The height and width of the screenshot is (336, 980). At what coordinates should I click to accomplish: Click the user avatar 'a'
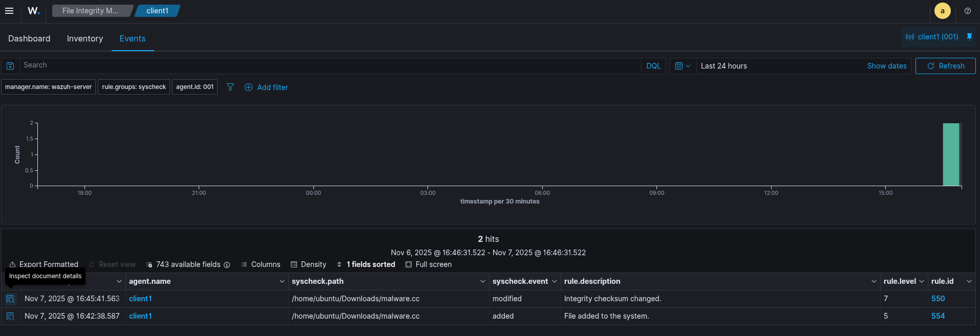click(x=942, y=11)
